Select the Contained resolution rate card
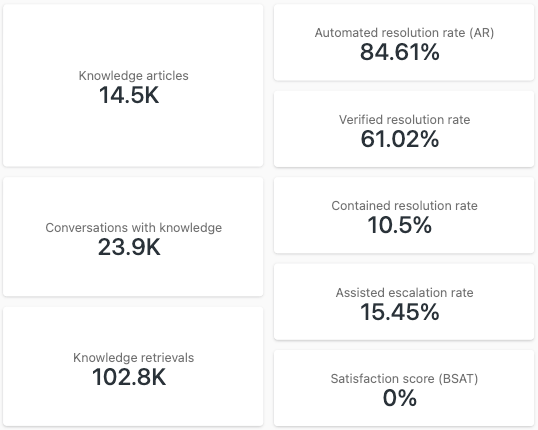Image resolution: width=538 pixels, height=430 pixels. click(404, 216)
